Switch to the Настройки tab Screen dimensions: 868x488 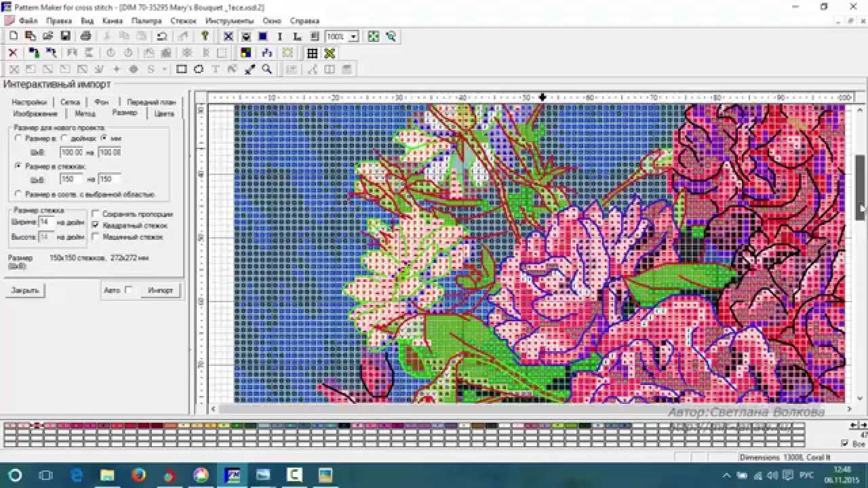pos(30,102)
